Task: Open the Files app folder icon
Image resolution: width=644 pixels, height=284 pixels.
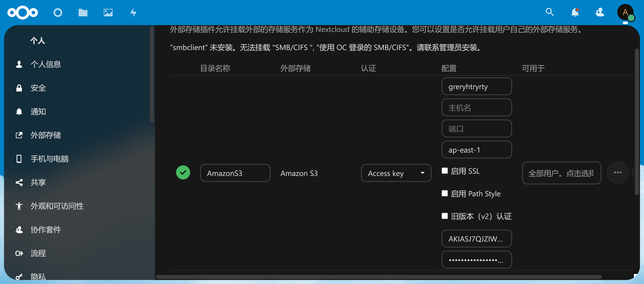Action: [83, 12]
